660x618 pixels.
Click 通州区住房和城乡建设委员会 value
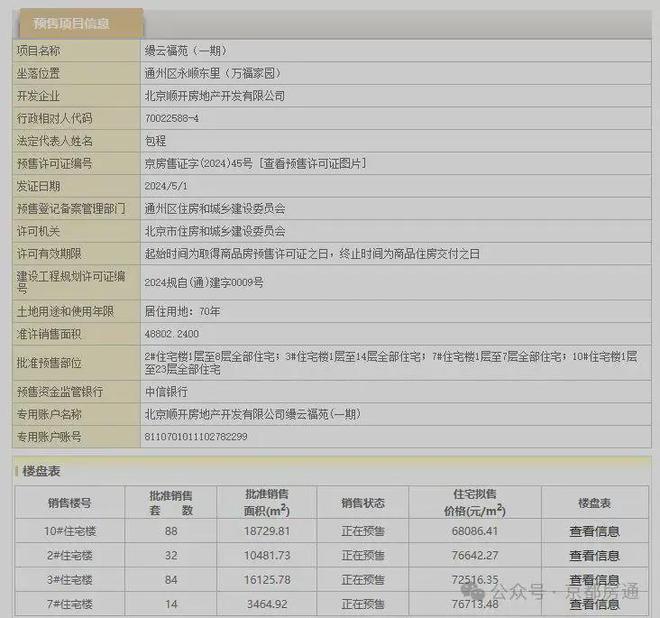(x=215, y=209)
